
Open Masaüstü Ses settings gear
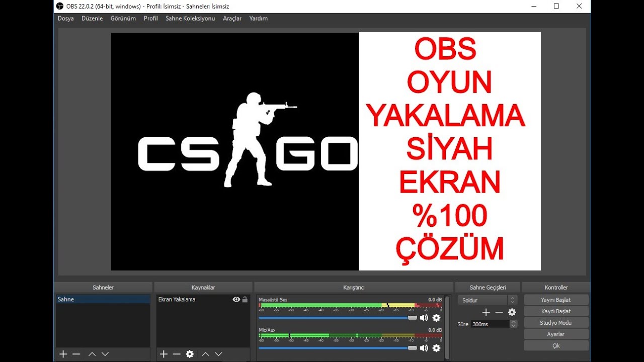point(436,318)
